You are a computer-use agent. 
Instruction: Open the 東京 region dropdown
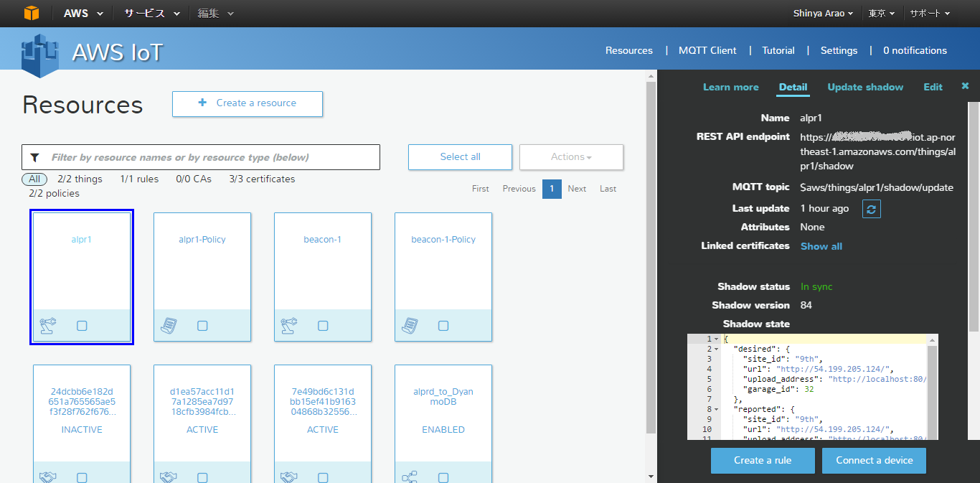point(882,14)
